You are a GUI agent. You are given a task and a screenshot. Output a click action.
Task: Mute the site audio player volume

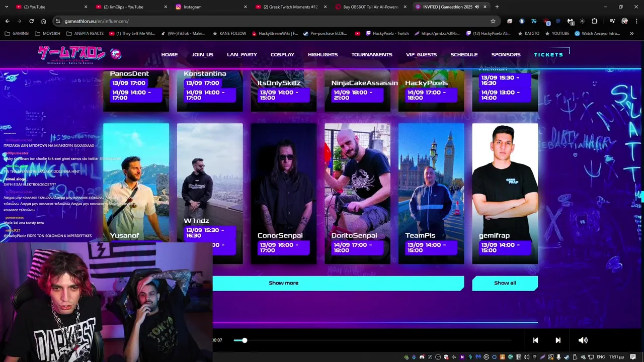click(x=583, y=340)
